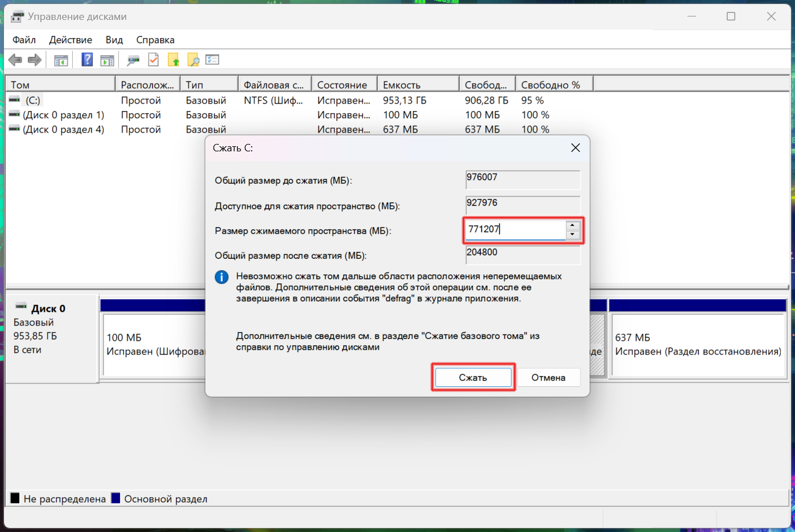The height and width of the screenshot is (532, 795).
Task: Click the NTFS (Шиф... file system cell
Action: point(274,100)
